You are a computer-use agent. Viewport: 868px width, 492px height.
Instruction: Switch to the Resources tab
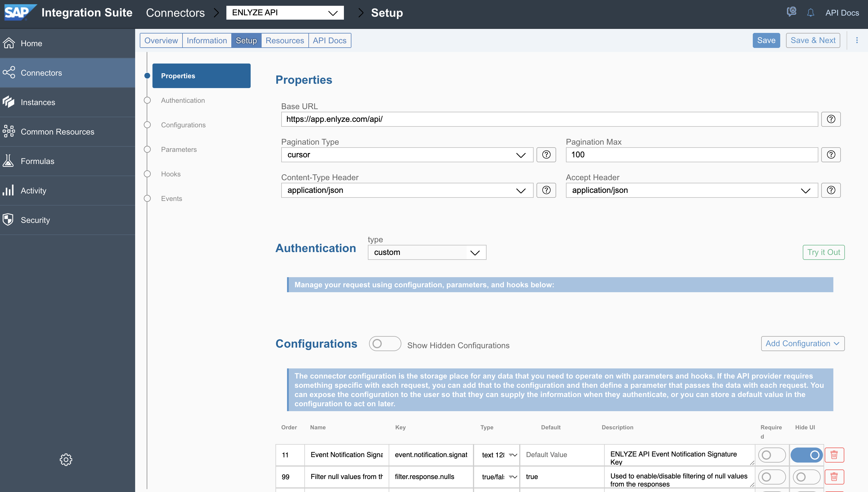tap(284, 40)
